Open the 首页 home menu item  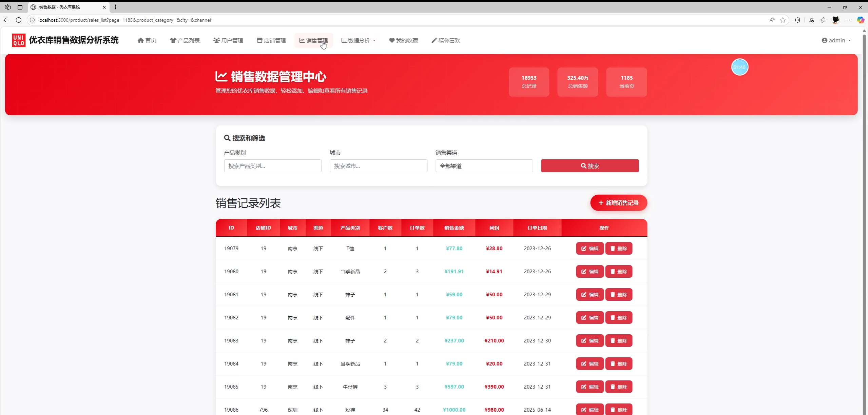coord(147,40)
